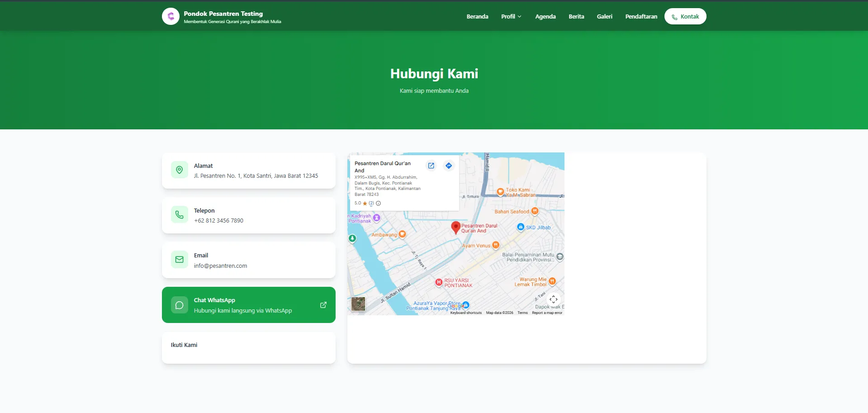Click the SKD Jilbab shop marker
The height and width of the screenshot is (413, 868).
pyautogui.click(x=521, y=227)
